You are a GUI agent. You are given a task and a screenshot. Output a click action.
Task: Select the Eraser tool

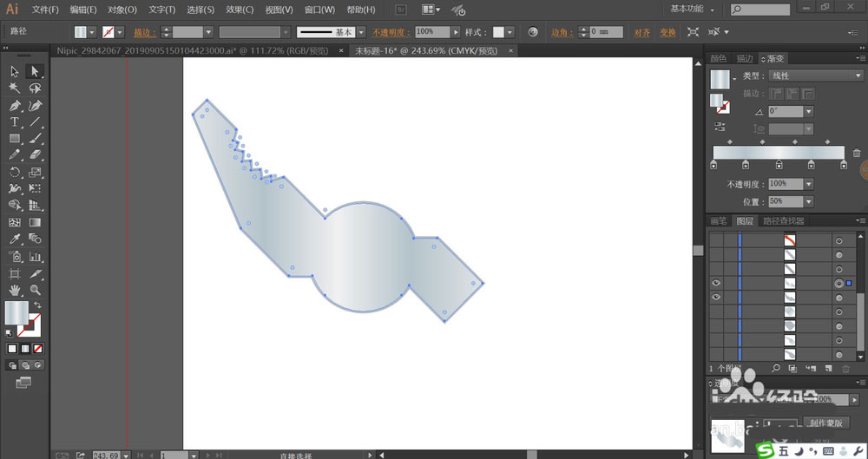(x=35, y=155)
